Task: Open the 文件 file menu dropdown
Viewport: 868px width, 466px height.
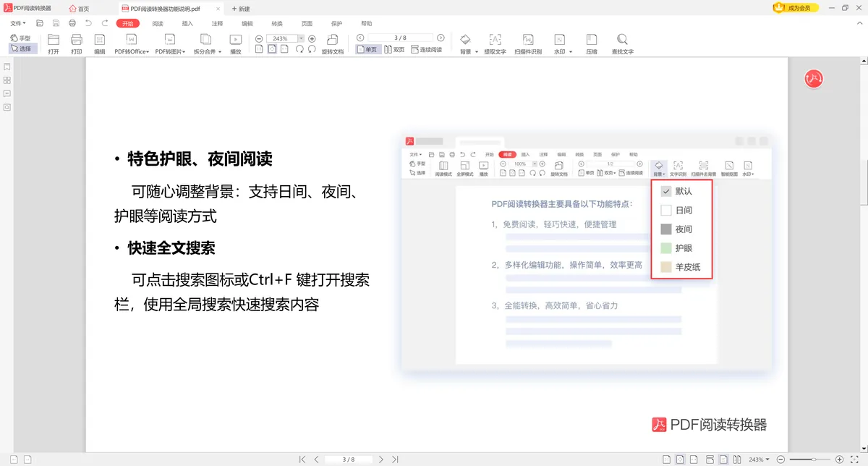Action: pos(18,23)
